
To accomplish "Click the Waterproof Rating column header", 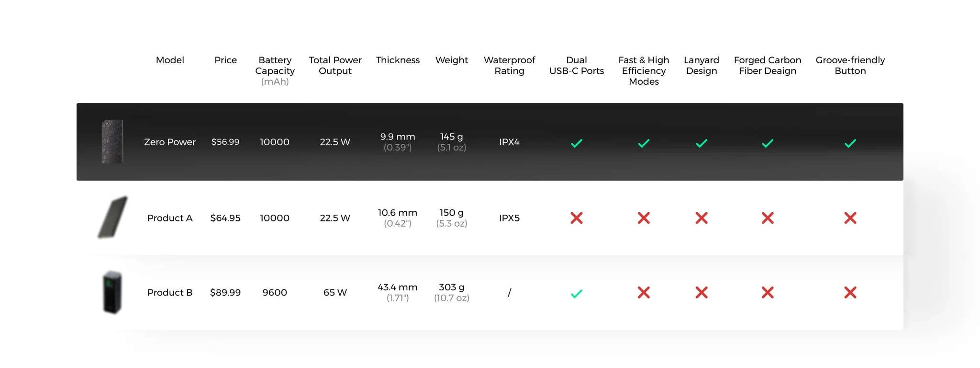I will (509, 66).
